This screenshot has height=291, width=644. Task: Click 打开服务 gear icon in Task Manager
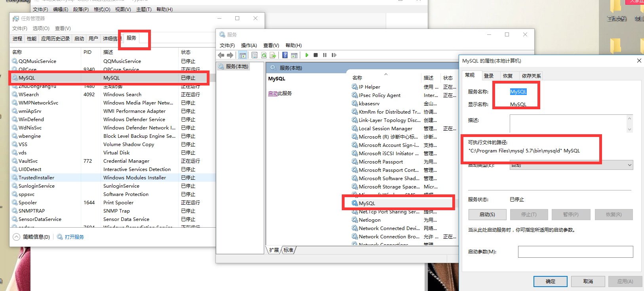coord(60,237)
